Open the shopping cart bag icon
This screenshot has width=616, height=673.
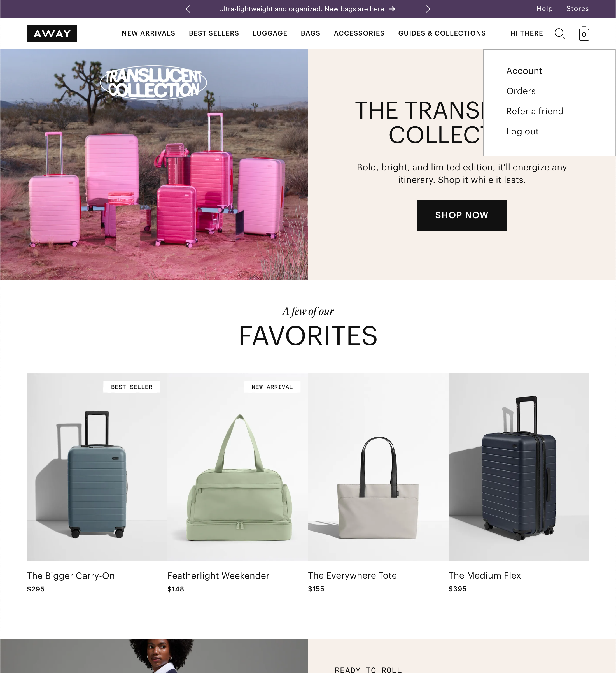point(584,34)
